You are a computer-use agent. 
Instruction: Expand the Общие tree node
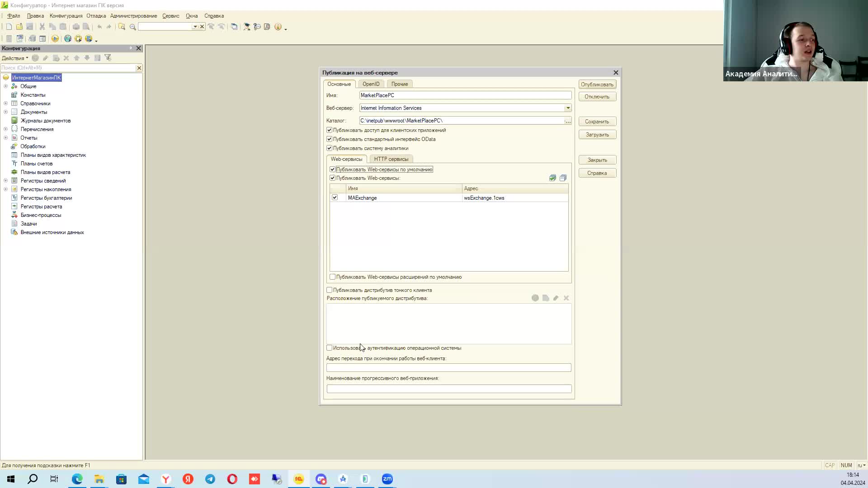[5, 86]
